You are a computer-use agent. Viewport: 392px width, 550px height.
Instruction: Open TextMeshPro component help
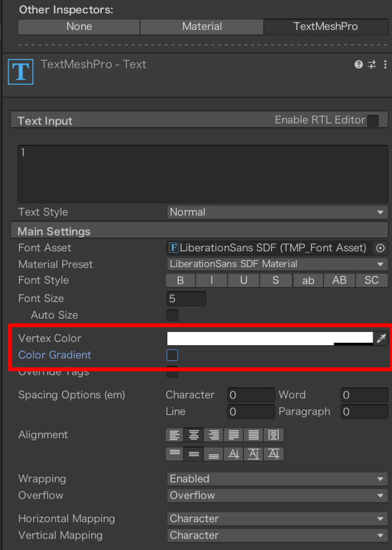click(x=358, y=64)
